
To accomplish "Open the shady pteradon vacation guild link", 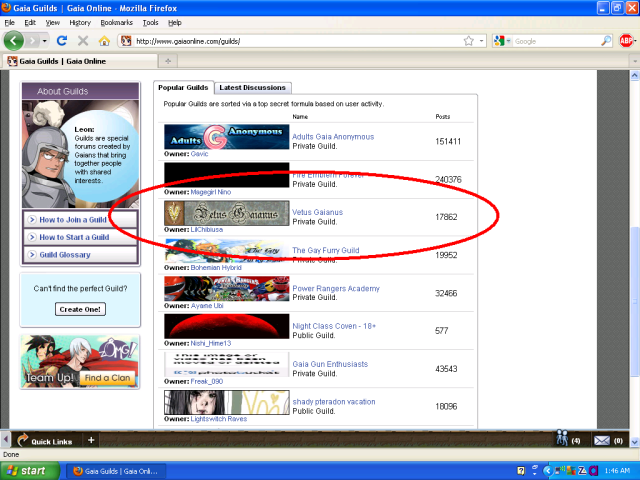I will 334,402.
